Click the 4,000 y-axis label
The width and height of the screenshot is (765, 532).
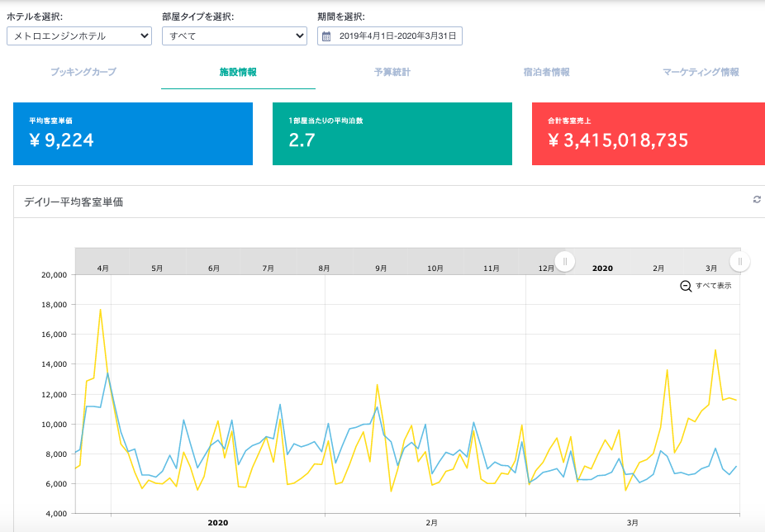click(56, 514)
